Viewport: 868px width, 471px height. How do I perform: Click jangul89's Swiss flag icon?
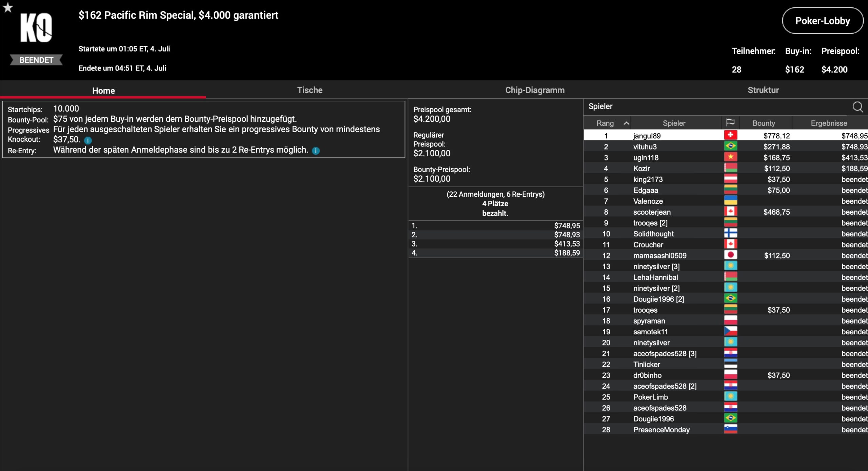pos(730,135)
